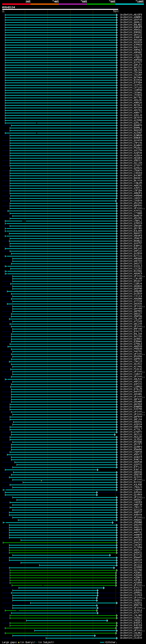Select hit label UniRef100_B9RUP5
Image resolution: width=146 pixels, height=644 pixels.
[x=131, y=27]
